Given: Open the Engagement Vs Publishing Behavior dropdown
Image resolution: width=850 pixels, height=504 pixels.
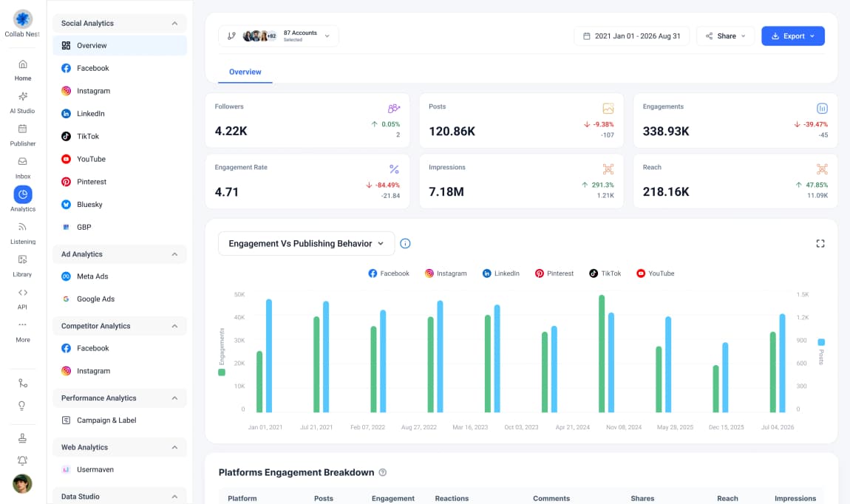Looking at the screenshot, I should coord(306,244).
